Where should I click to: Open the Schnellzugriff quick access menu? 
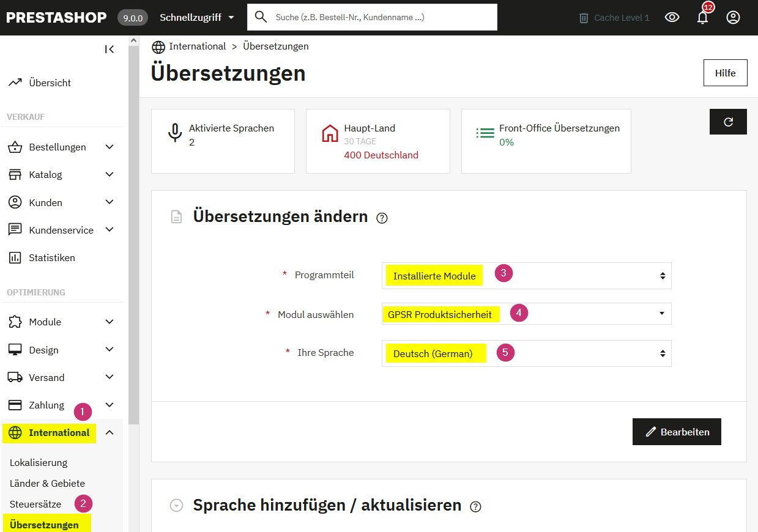pyautogui.click(x=197, y=18)
